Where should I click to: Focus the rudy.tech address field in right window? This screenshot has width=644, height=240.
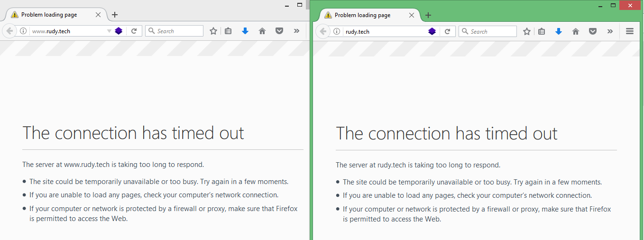pos(384,31)
